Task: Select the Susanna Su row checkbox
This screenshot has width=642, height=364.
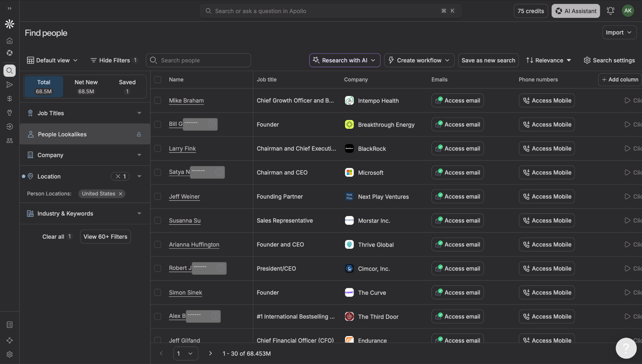Action: click(x=158, y=221)
